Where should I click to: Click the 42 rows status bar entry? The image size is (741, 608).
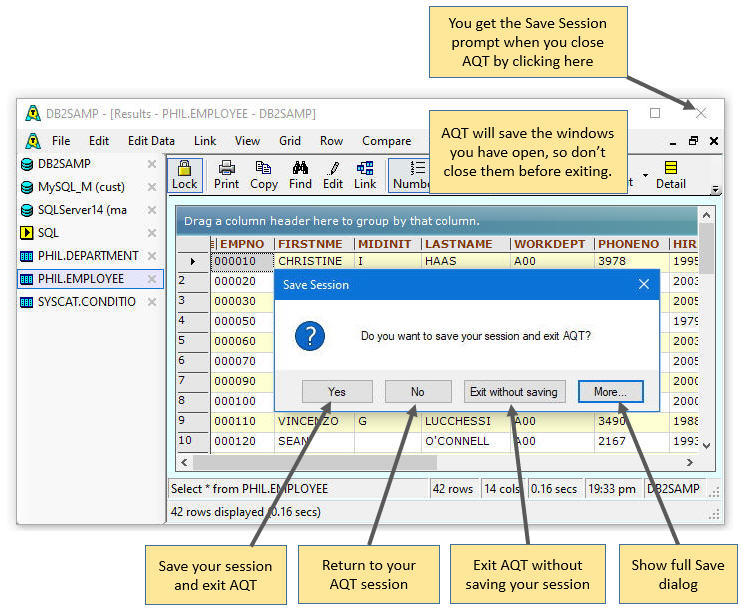pos(453,489)
